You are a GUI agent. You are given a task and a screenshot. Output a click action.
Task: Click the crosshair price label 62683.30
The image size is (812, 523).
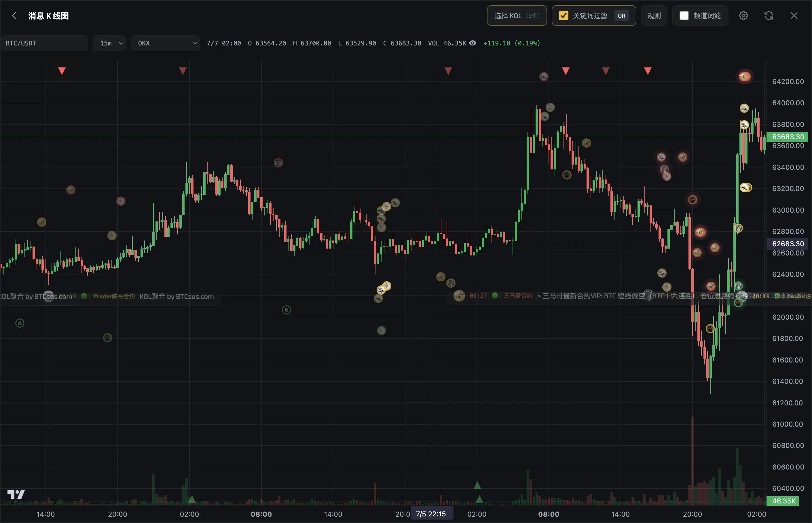pos(788,244)
